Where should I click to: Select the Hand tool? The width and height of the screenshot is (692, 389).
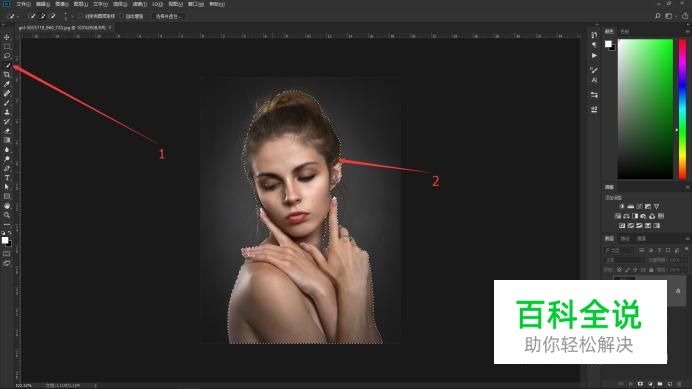coord(7,206)
